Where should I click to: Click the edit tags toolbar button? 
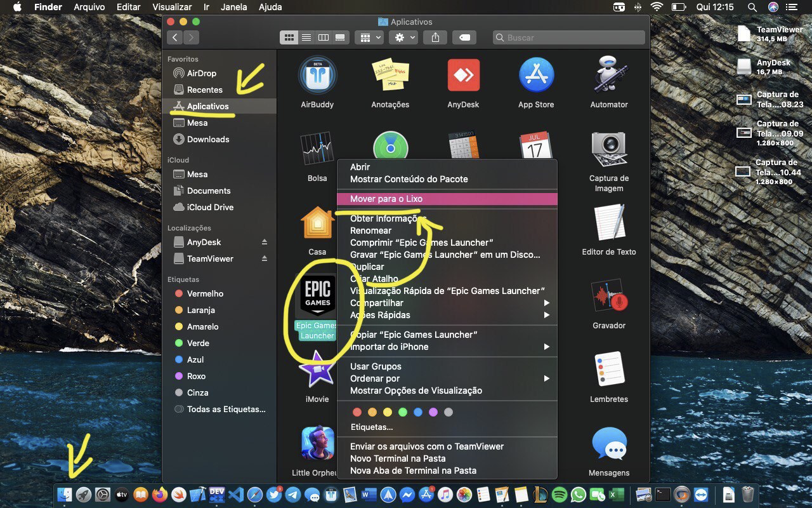[x=464, y=37]
